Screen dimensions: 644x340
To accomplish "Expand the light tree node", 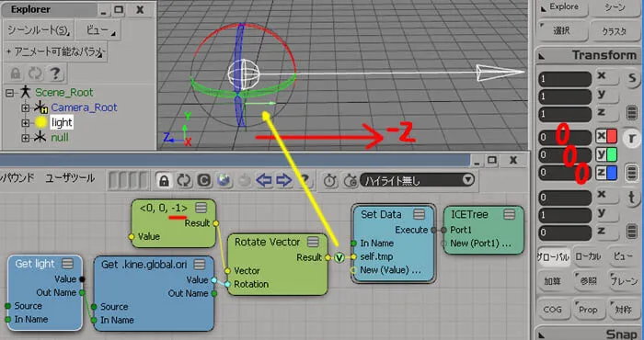I will 26,122.
